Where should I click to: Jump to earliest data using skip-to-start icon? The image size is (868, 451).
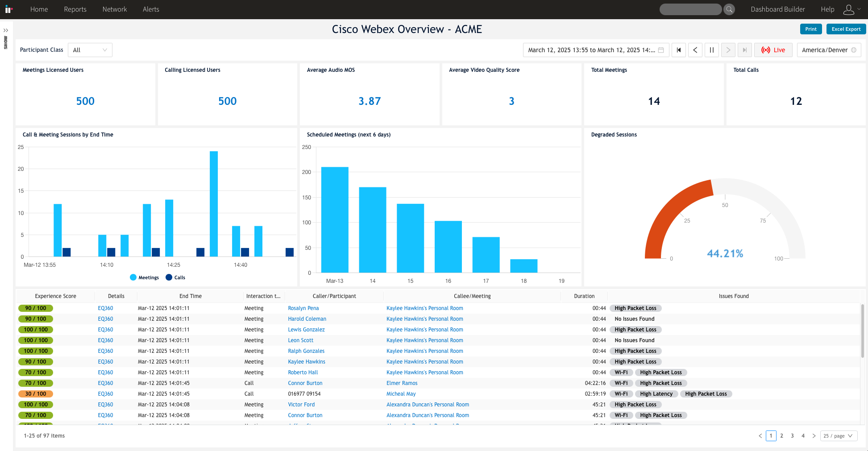pos(679,50)
